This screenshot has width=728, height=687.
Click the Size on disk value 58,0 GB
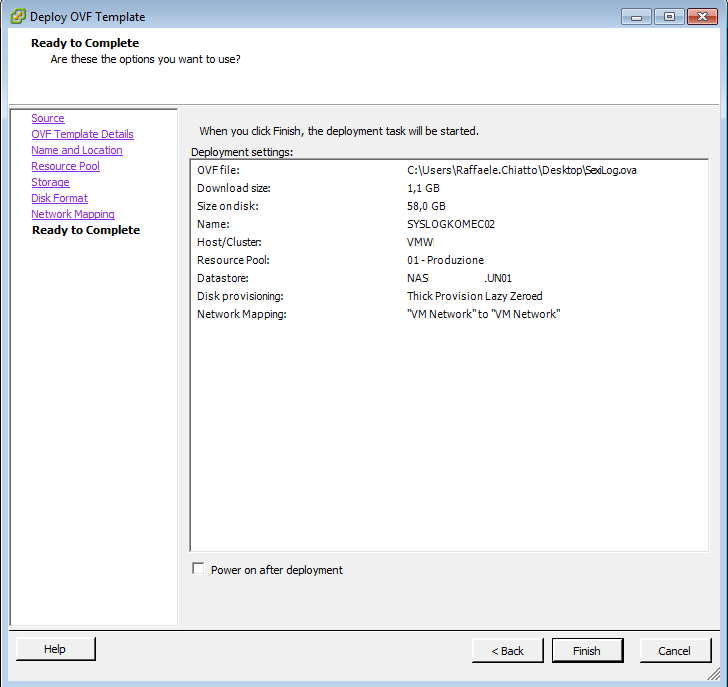pyautogui.click(x=426, y=206)
